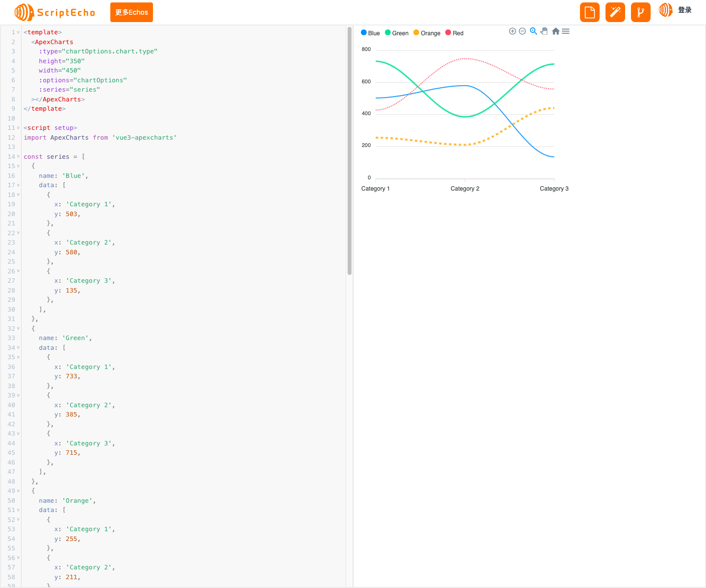This screenshot has height=588, width=706.
Task: Click the value 135 on line 28
Action: click(x=72, y=291)
